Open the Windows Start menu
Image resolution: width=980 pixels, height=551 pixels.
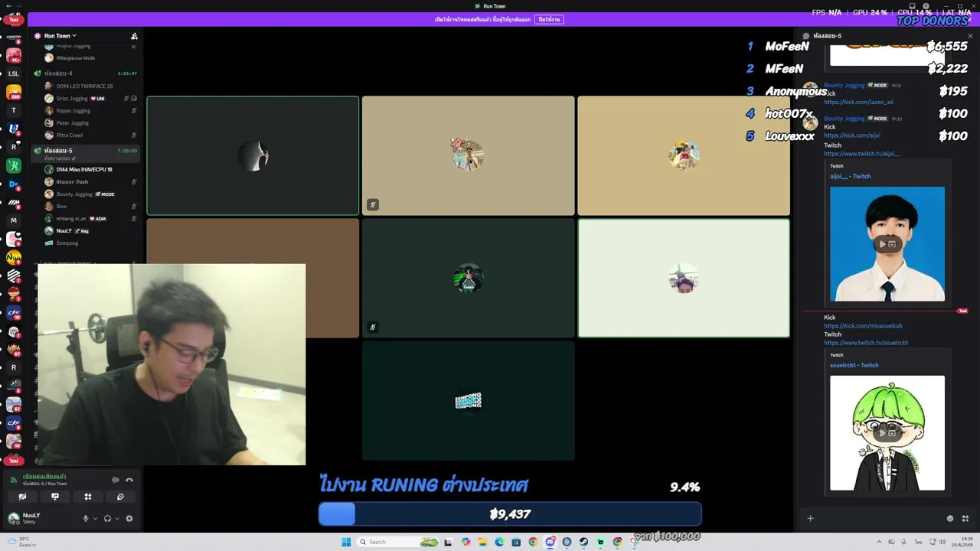click(346, 542)
